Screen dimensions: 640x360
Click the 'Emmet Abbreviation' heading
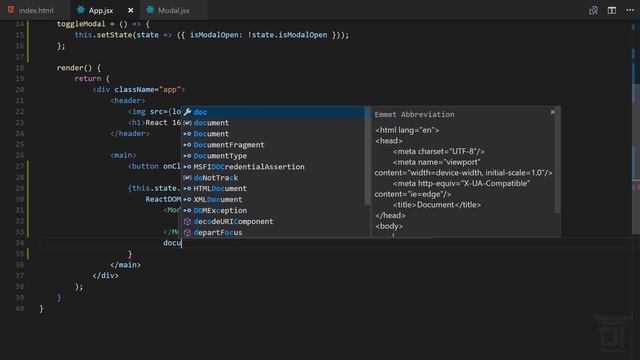click(414, 115)
